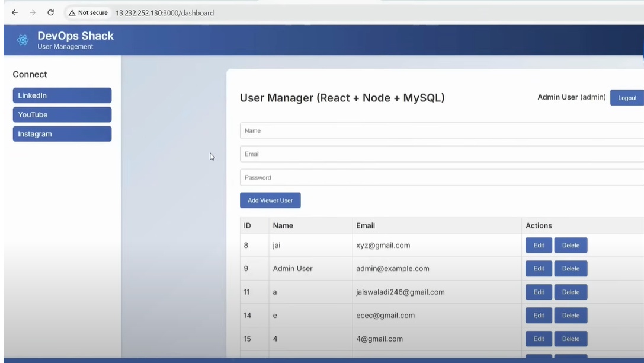This screenshot has width=644, height=363.
Task: Edit user with email ecec@gmail.com
Action: click(539, 316)
